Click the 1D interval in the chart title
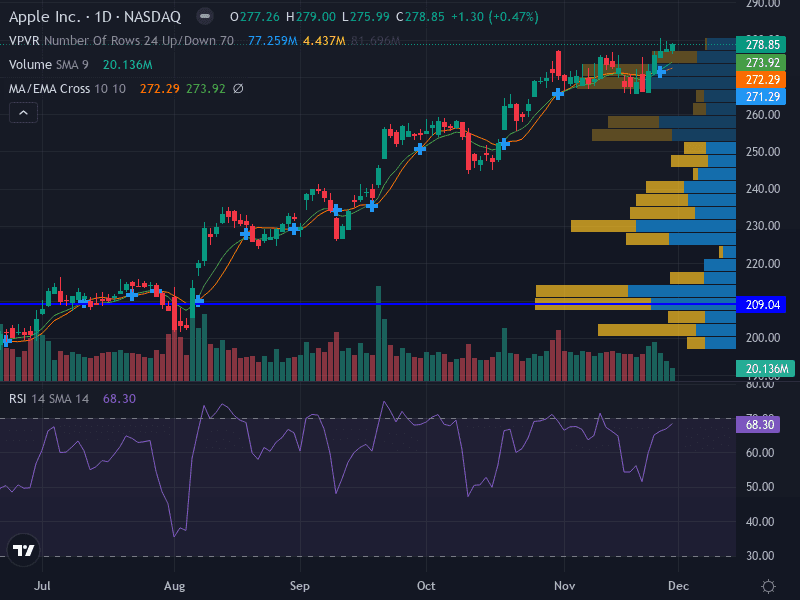This screenshot has width=800, height=600. click(x=103, y=17)
